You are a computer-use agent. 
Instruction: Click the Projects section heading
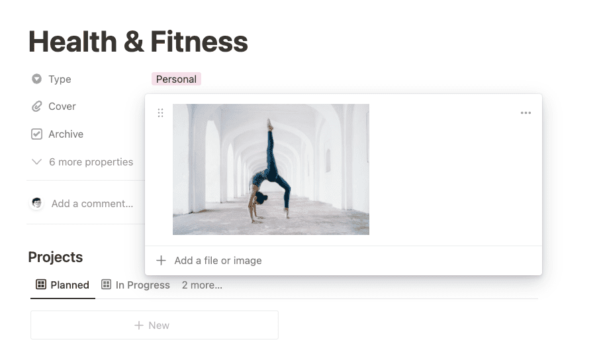(56, 257)
